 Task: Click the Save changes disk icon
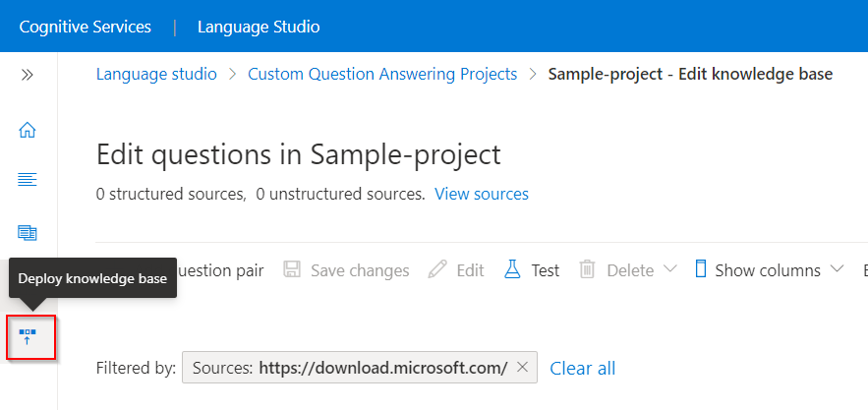[x=292, y=269]
